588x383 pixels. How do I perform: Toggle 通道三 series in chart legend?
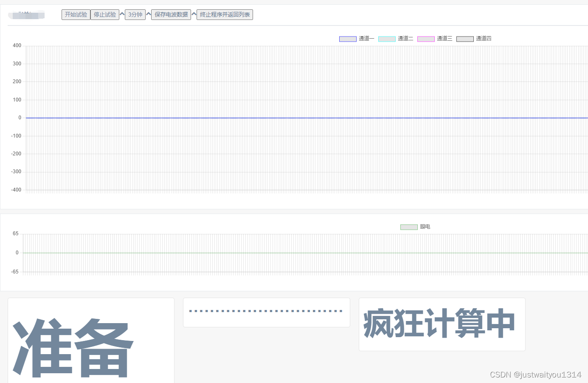pos(435,39)
